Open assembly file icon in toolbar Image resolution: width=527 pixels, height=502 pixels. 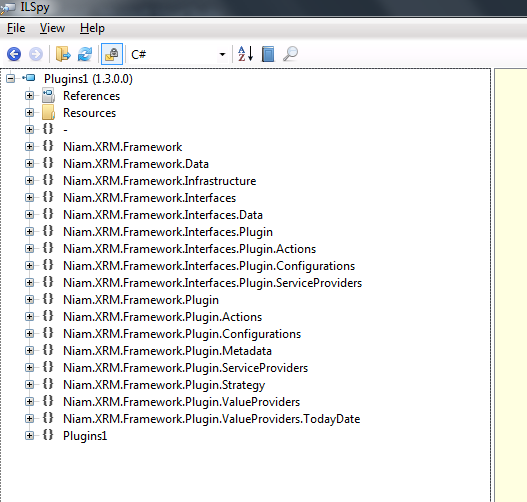63,54
